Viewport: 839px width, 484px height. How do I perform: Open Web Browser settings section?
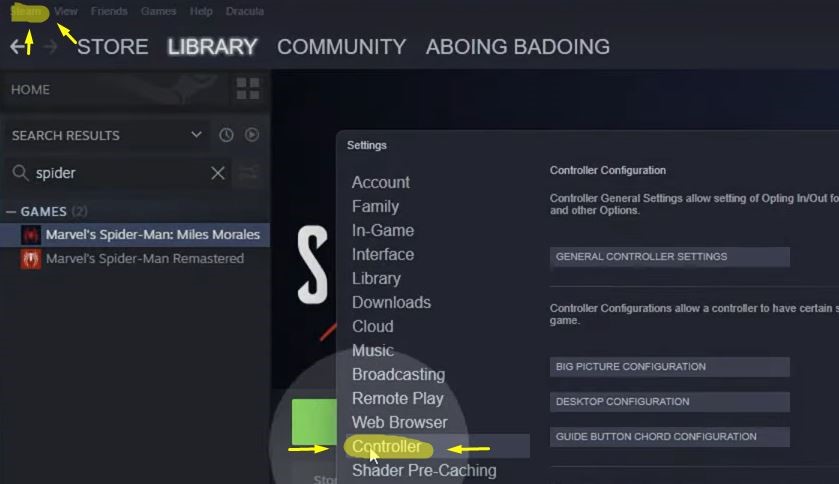[399, 422]
